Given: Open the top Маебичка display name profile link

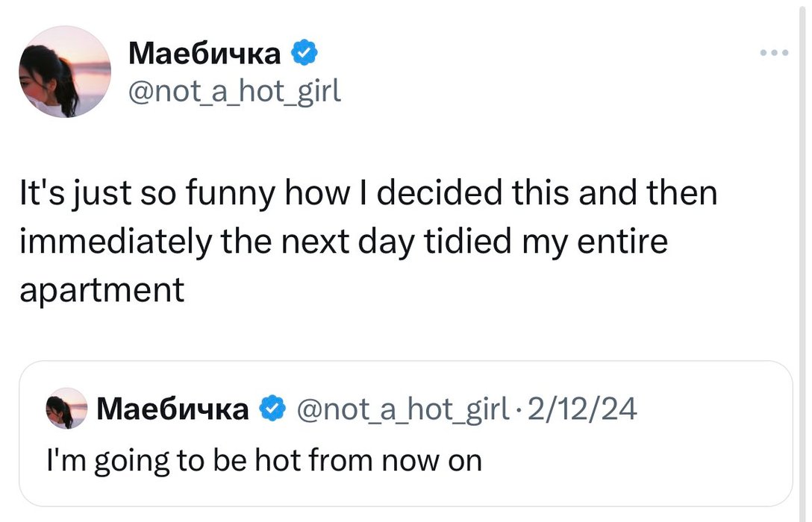Looking at the screenshot, I should pyautogui.click(x=204, y=53).
